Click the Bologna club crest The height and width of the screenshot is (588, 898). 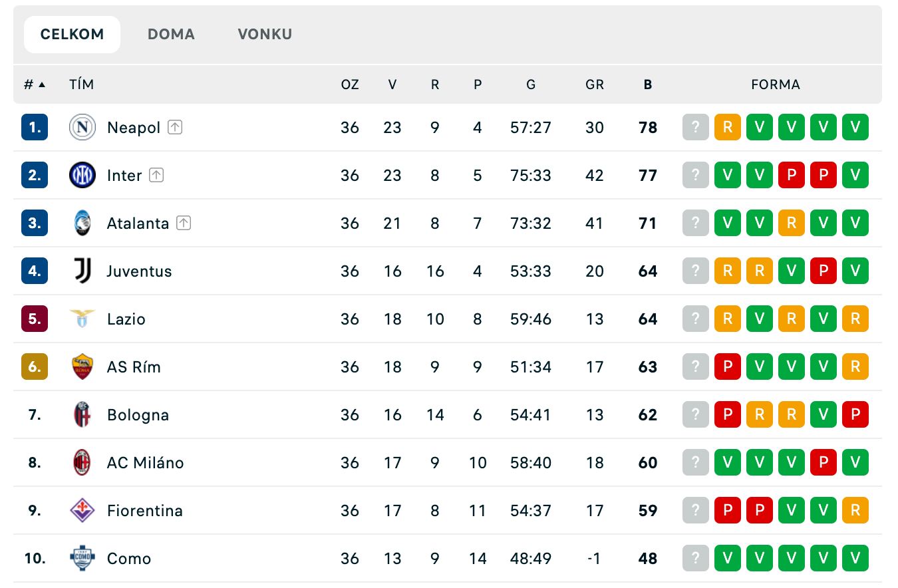82,415
